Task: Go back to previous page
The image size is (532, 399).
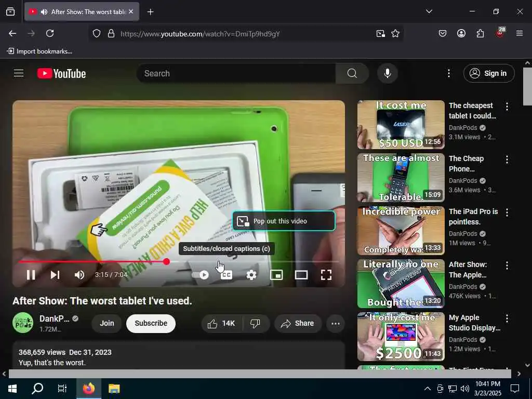Action: [12, 33]
